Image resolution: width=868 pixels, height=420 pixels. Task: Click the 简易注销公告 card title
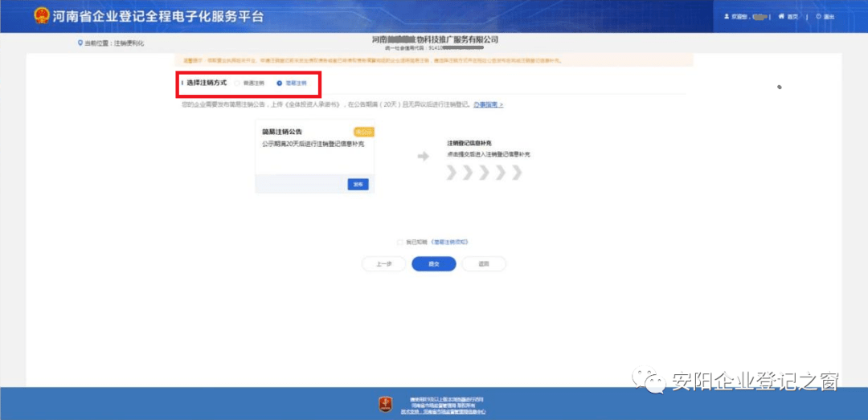coord(282,133)
